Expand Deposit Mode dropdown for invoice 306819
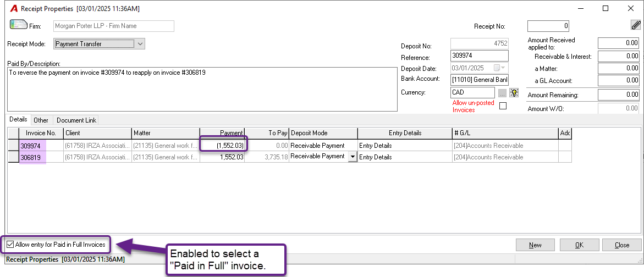This screenshot has width=644, height=277. pyautogui.click(x=353, y=157)
